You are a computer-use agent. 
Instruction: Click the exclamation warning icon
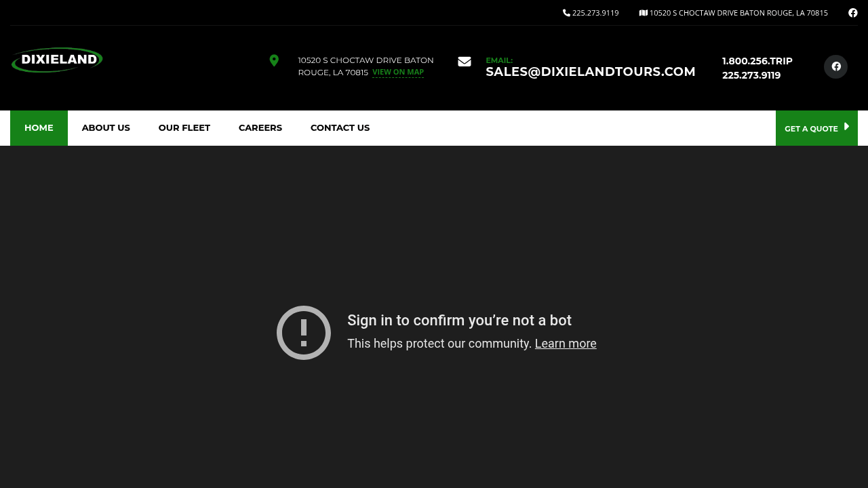(x=304, y=333)
